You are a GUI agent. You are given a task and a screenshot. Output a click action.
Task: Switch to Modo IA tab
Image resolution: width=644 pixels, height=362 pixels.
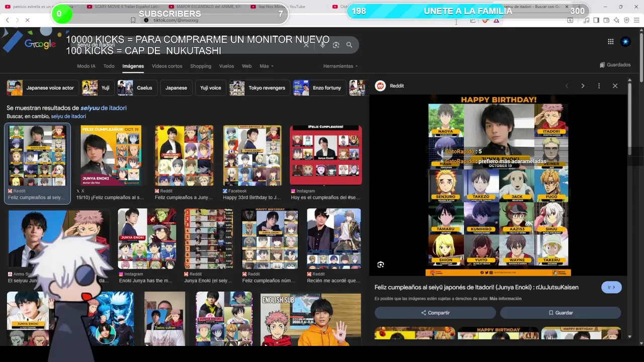coord(86,66)
